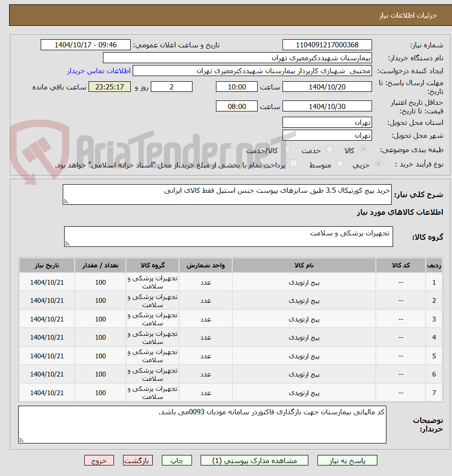Select the کالا/خدمت radio button
The height and width of the screenshot is (476, 452).
[x=287, y=149]
